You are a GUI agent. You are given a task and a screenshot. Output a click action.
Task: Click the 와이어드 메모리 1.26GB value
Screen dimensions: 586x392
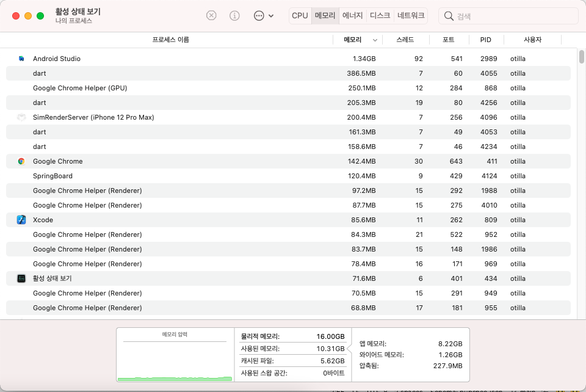[450, 355]
